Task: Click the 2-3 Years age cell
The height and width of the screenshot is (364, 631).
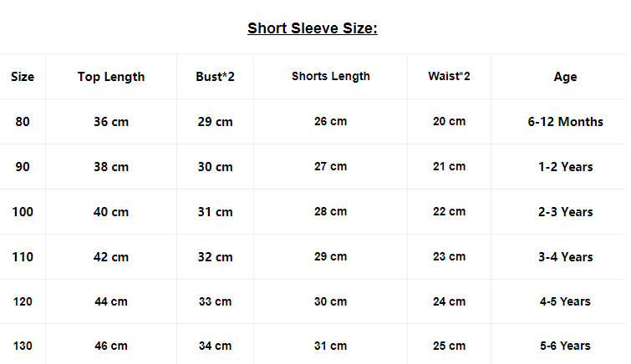Action: pyautogui.click(x=565, y=212)
